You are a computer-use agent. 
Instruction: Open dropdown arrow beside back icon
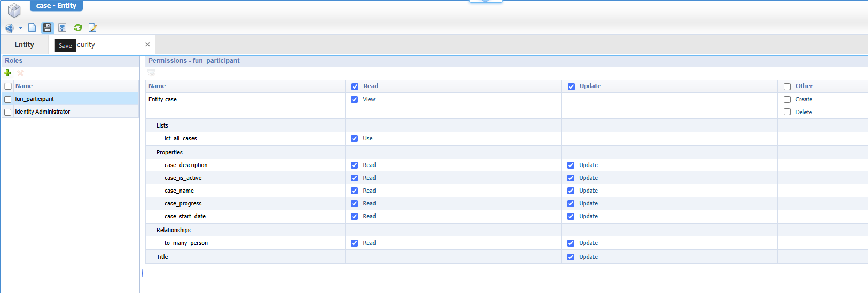20,28
